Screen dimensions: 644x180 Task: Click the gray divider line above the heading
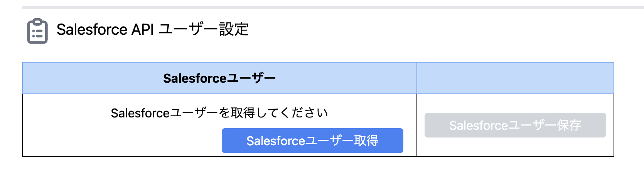pos(332,7)
